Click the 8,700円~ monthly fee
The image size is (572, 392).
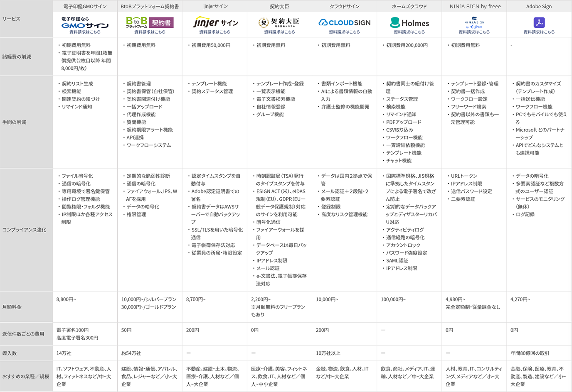coord(196,299)
